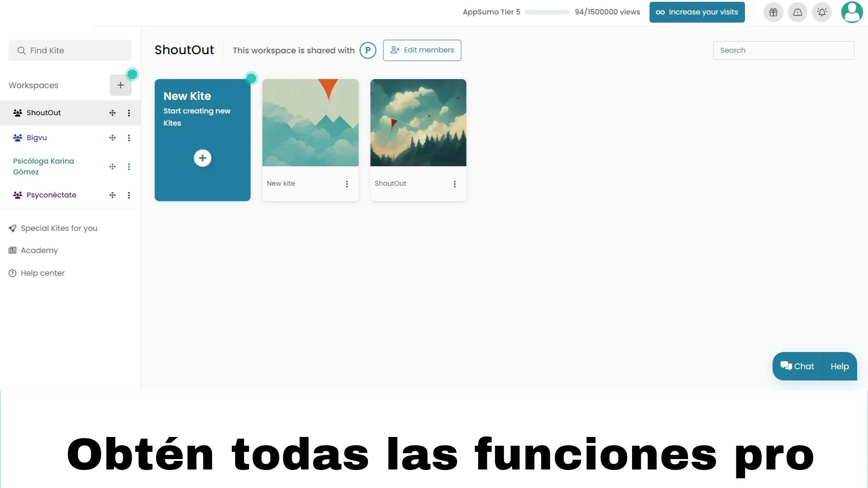Open options menu of ShoutOut kite card
Screen dimensions: 868x488
click(x=455, y=184)
